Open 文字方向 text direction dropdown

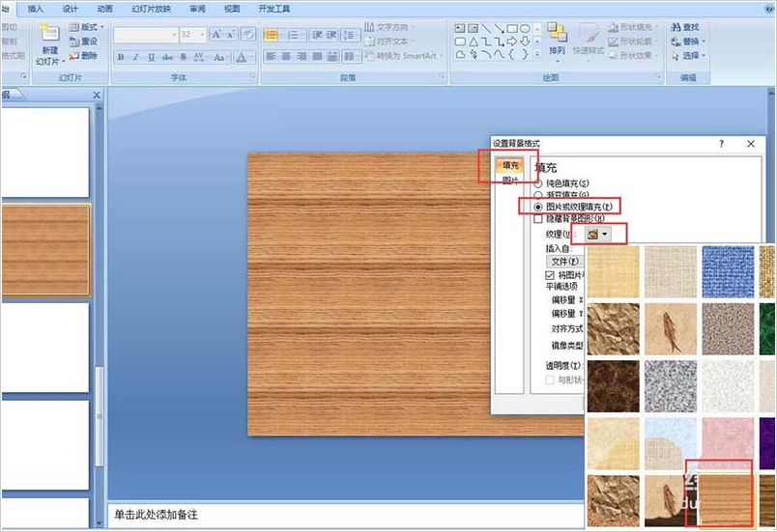389,27
